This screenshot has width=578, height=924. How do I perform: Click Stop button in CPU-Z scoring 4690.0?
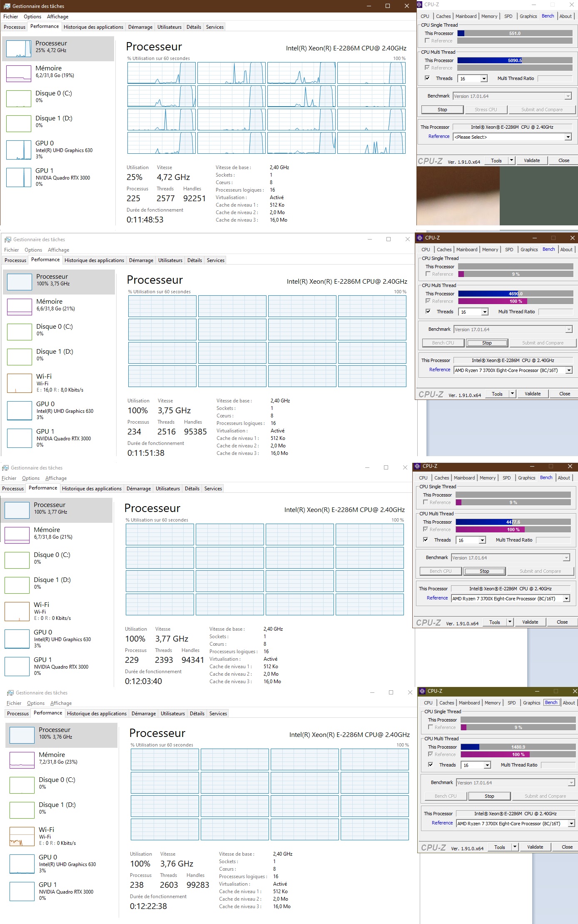[x=487, y=343]
